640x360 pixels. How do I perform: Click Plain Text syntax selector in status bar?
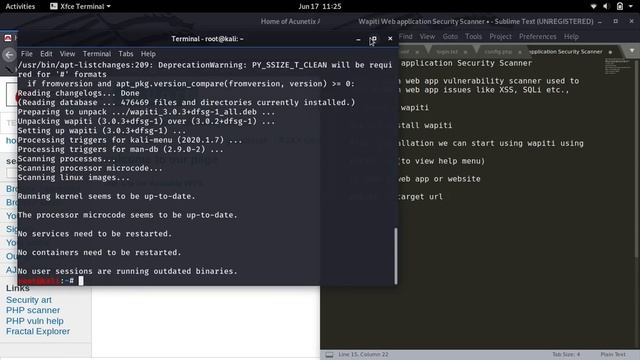click(613, 354)
